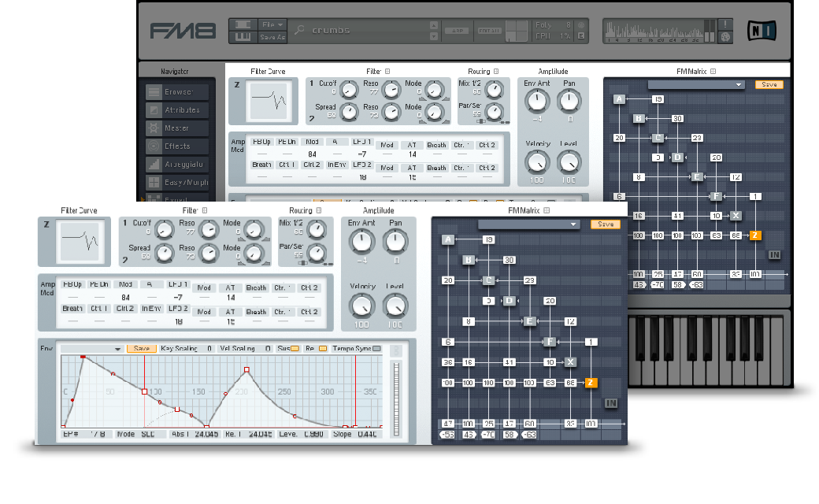The width and height of the screenshot is (819, 504).
Task: Click the Env Amt knob in the front panel
Action: (x=361, y=242)
